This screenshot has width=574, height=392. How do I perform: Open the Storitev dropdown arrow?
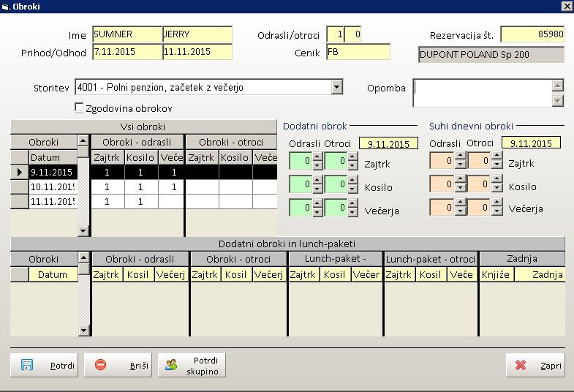pos(336,87)
